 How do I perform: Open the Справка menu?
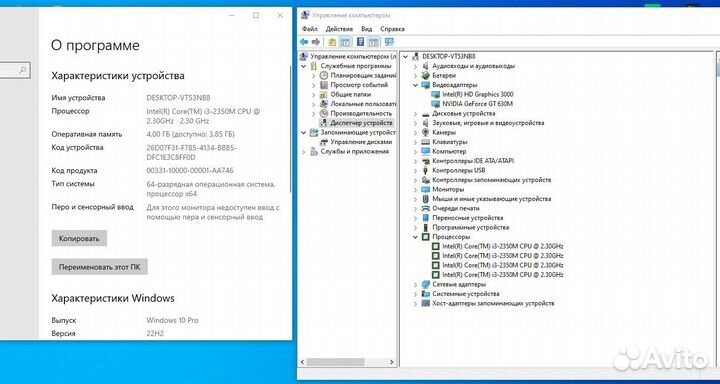click(x=393, y=28)
